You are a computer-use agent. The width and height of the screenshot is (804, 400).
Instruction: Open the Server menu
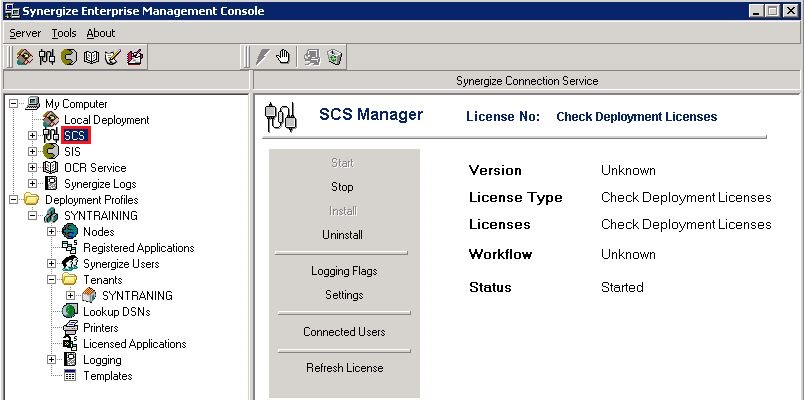25,33
